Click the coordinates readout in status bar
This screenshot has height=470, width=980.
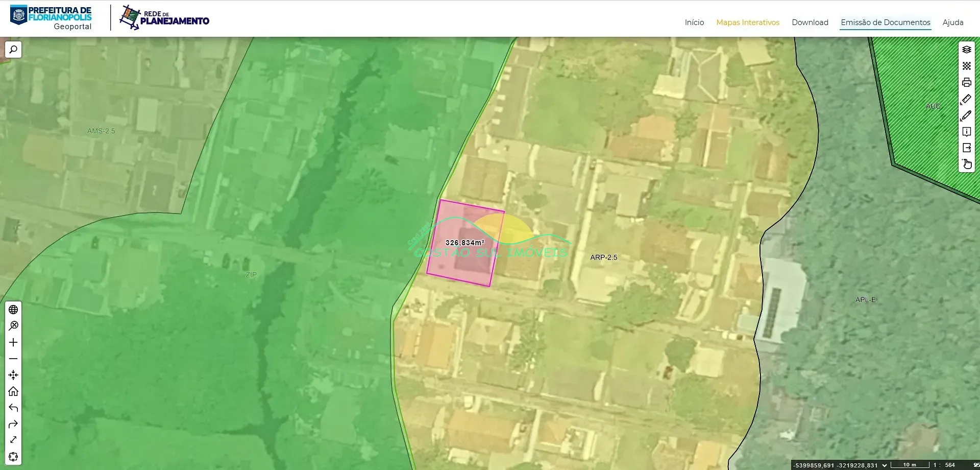(836, 465)
